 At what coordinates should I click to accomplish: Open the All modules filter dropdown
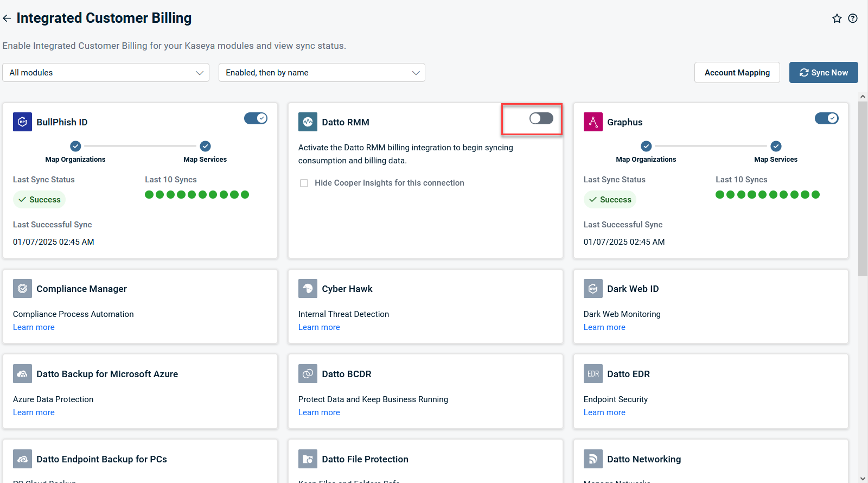106,73
